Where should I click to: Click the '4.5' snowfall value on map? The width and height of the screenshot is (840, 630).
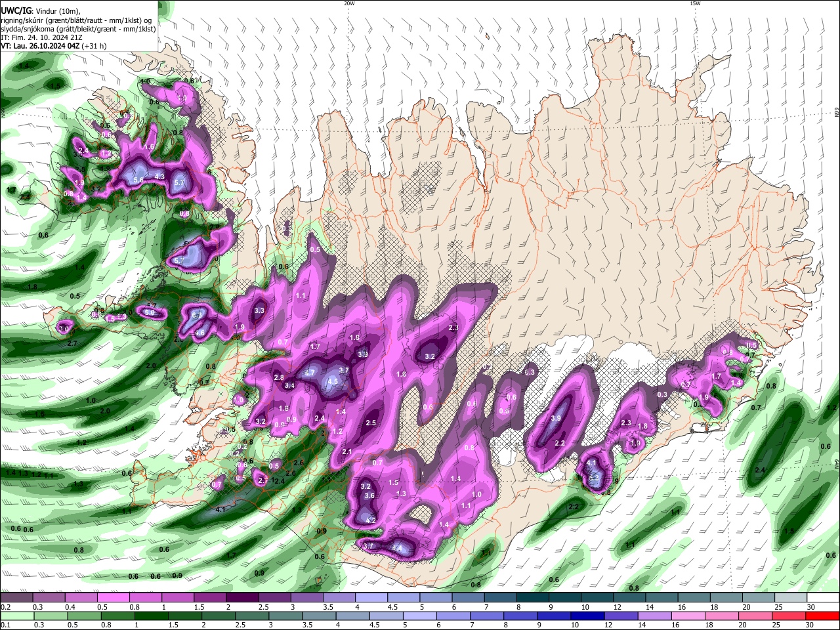point(333,381)
